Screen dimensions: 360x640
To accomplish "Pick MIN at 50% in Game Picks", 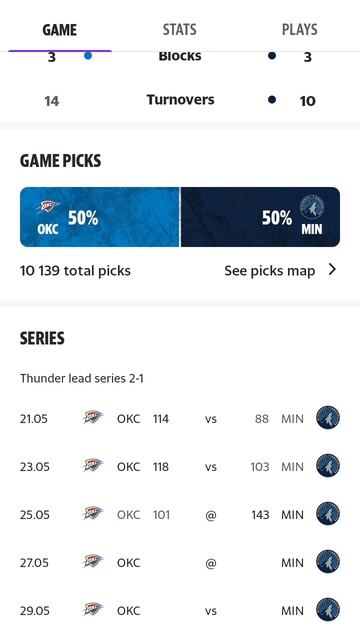I will pyautogui.click(x=260, y=217).
